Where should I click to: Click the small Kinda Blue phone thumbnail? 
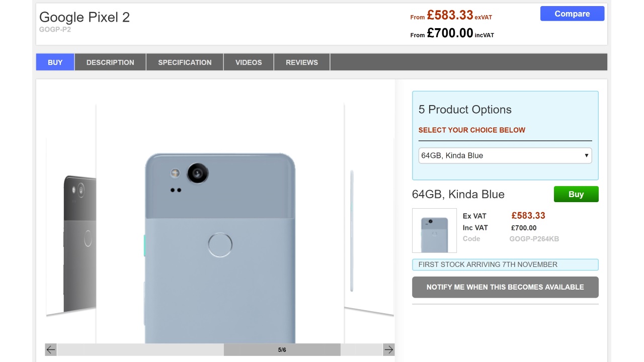[434, 230]
